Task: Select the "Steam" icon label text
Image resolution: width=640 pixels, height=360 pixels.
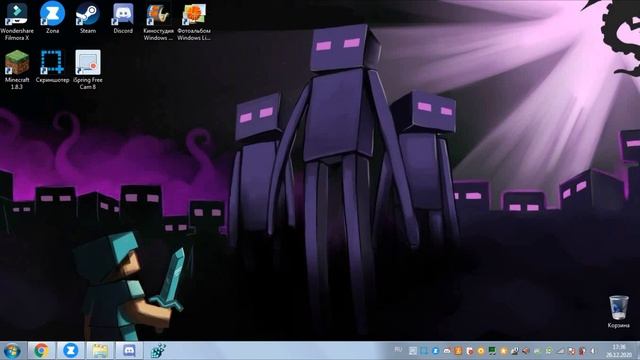Action: (88, 31)
